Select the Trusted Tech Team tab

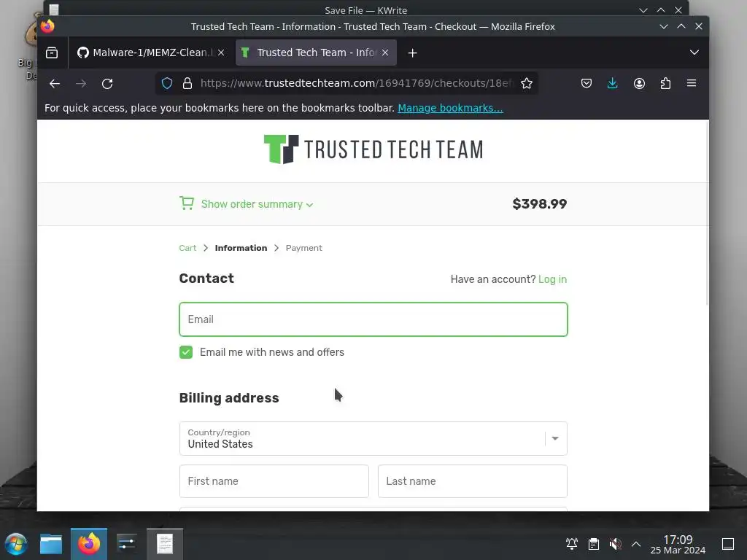(316, 52)
